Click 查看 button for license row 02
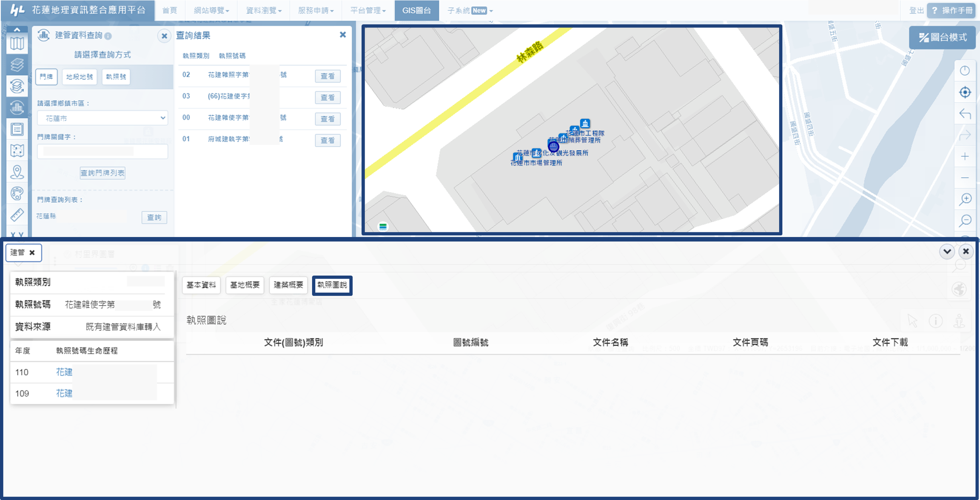Image resolution: width=980 pixels, height=500 pixels. point(327,76)
